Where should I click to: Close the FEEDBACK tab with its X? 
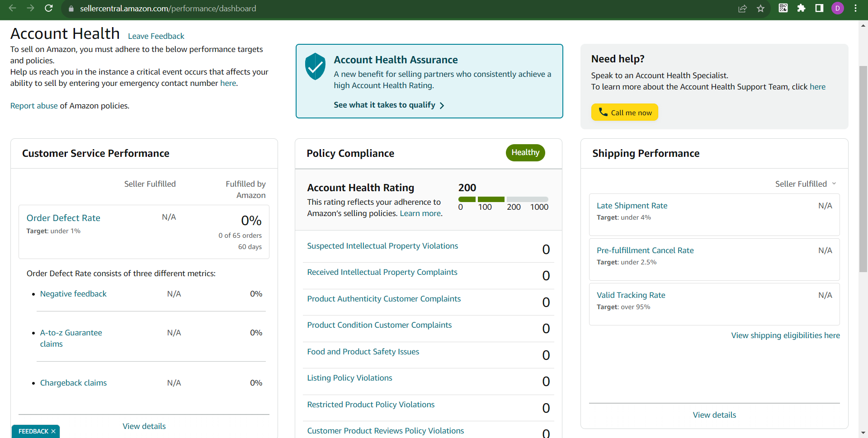point(53,431)
